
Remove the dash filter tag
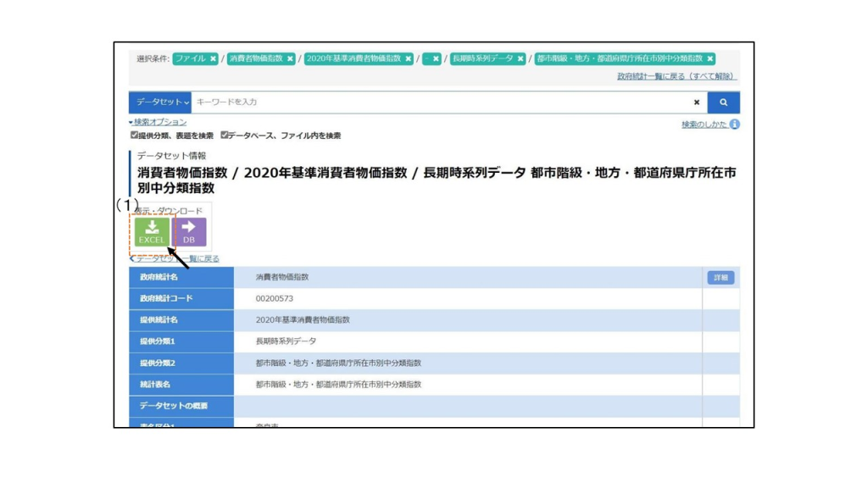tap(436, 58)
